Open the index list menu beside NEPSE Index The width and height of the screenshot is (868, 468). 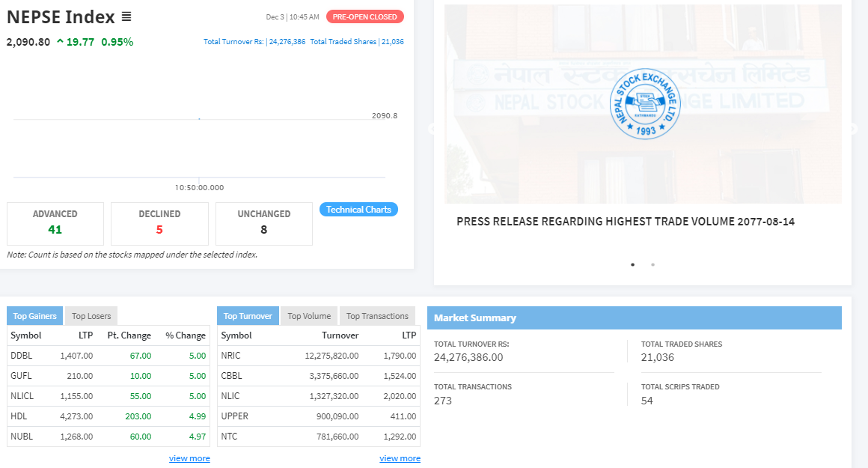click(126, 17)
